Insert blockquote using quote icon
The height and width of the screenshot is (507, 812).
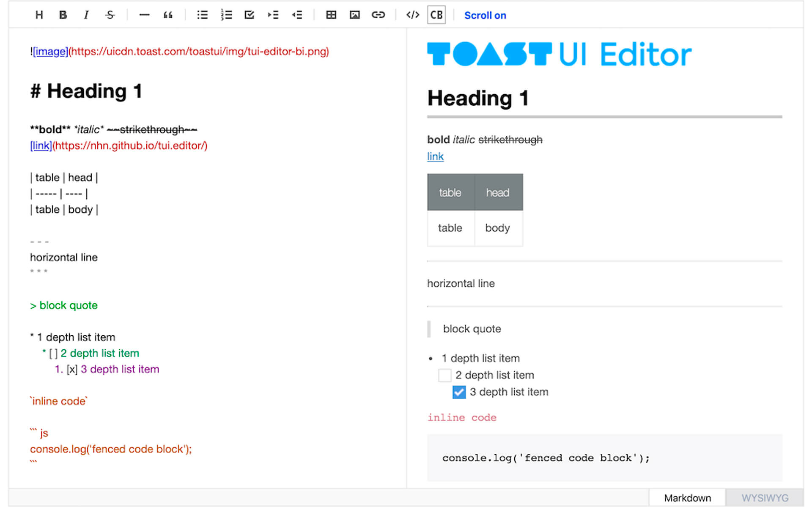[x=168, y=15]
